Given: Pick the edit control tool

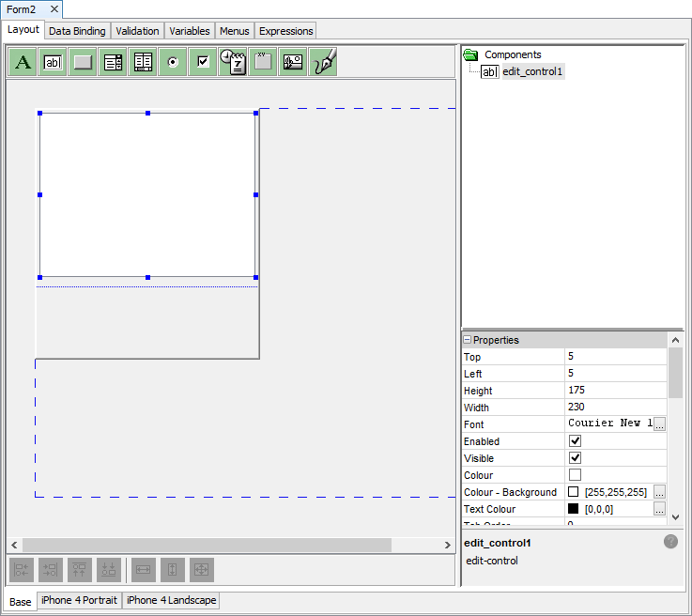Looking at the screenshot, I should point(54,63).
